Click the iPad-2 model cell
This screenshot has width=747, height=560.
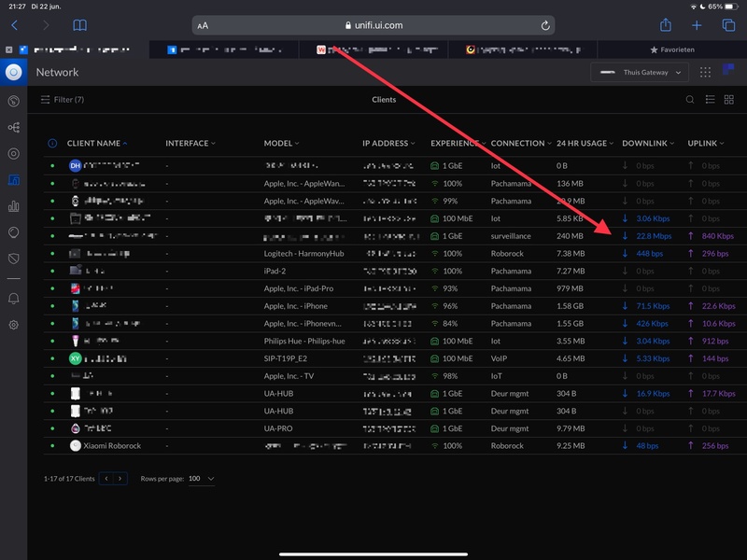275,271
